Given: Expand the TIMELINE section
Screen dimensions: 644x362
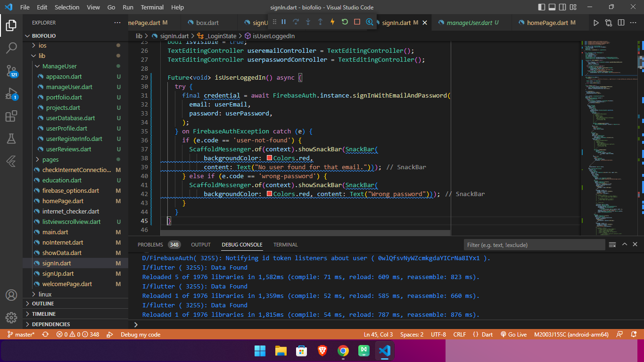Looking at the screenshot, I should 75,314.
